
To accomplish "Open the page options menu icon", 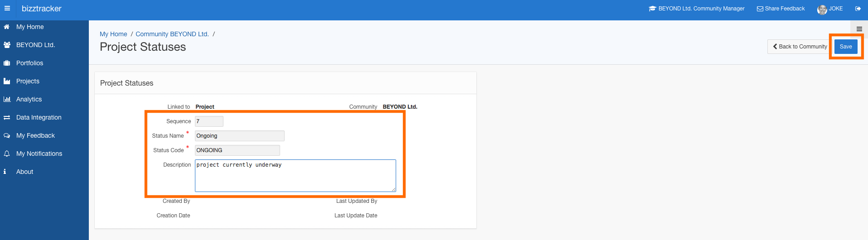I will pyautogui.click(x=859, y=29).
